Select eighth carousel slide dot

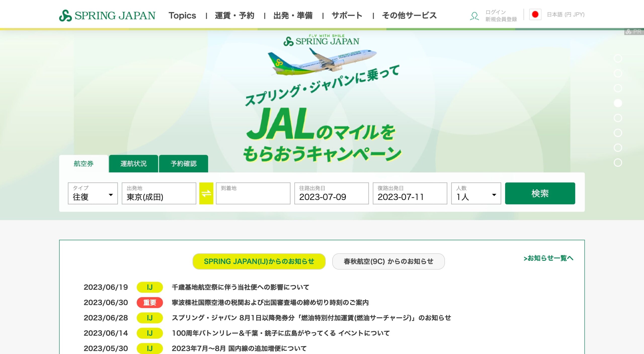618,163
